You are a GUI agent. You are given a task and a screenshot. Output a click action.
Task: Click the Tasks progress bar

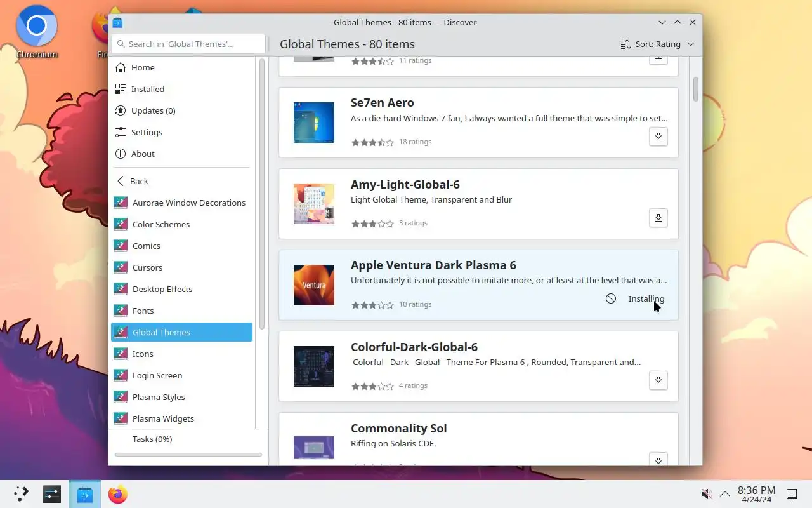[x=188, y=455]
